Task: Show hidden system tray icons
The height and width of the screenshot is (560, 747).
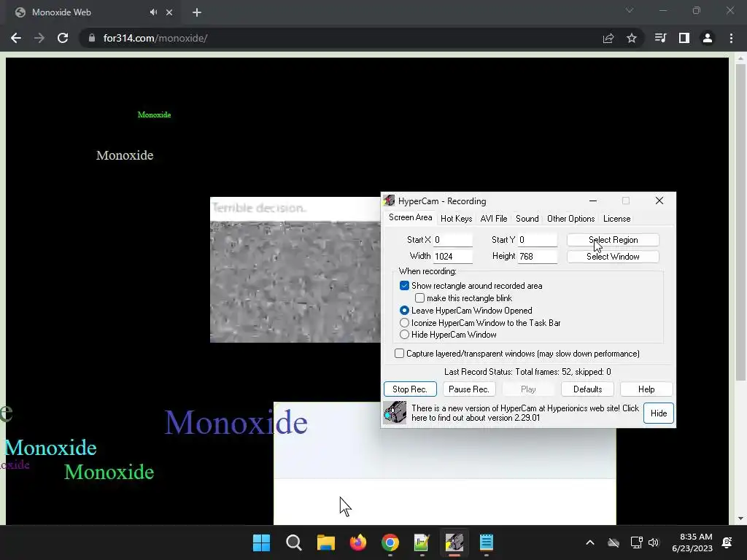Action: pyautogui.click(x=589, y=542)
